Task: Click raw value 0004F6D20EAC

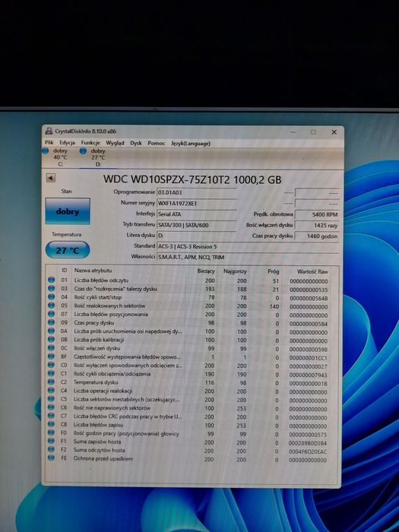Action: [307, 451]
